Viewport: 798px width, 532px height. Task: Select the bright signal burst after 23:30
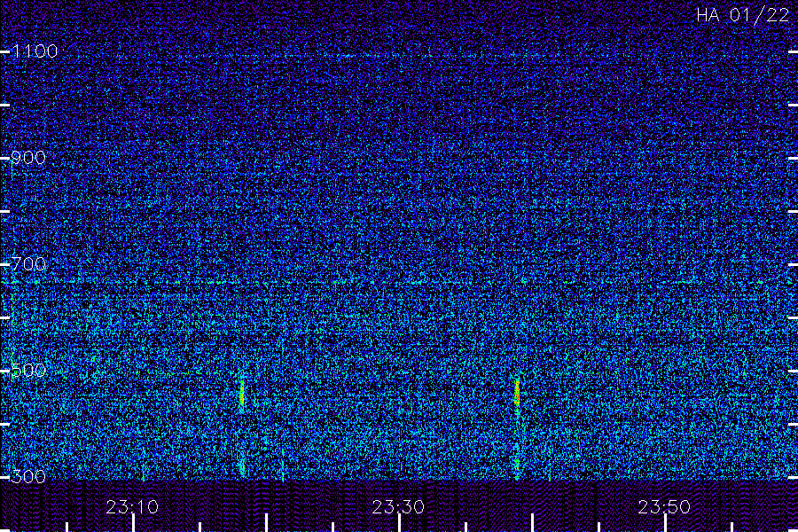coord(517,394)
